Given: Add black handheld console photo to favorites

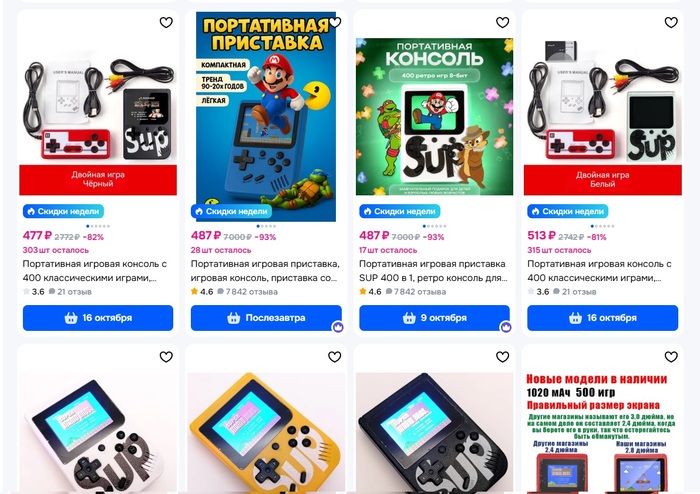Looking at the screenshot, I should point(503,357).
